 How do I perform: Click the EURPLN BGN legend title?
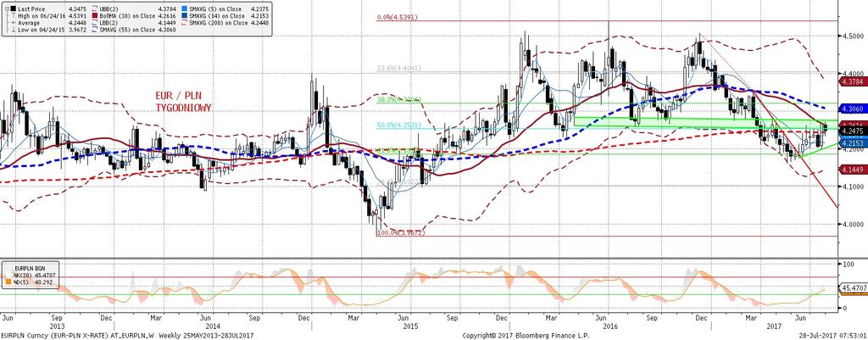tap(30, 269)
